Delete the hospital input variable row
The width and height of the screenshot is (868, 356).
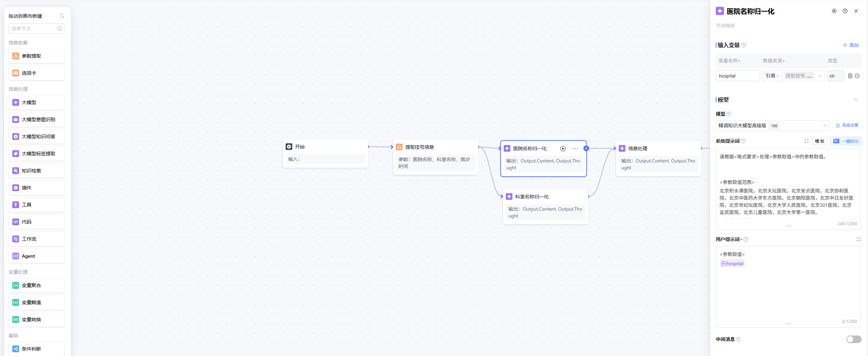click(857, 76)
